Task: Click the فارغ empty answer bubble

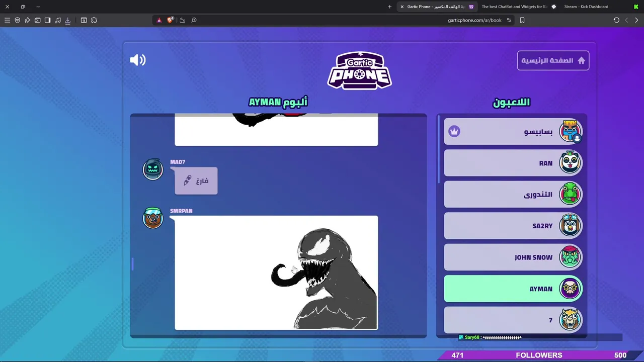Action: (x=196, y=180)
